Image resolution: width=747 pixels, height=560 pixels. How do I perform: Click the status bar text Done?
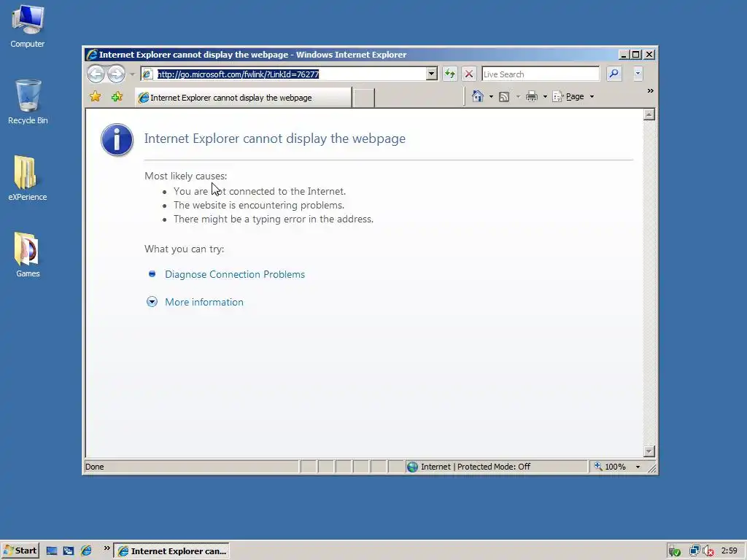[x=94, y=467]
